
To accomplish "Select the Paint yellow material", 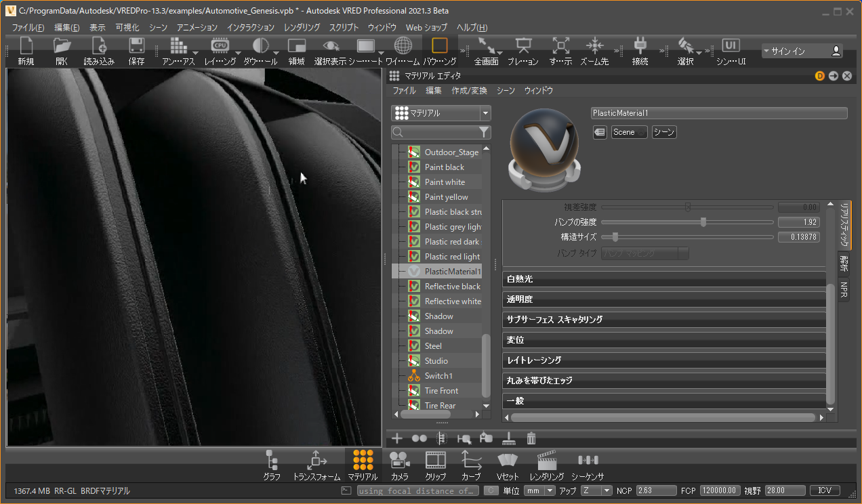I will [445, 196].
